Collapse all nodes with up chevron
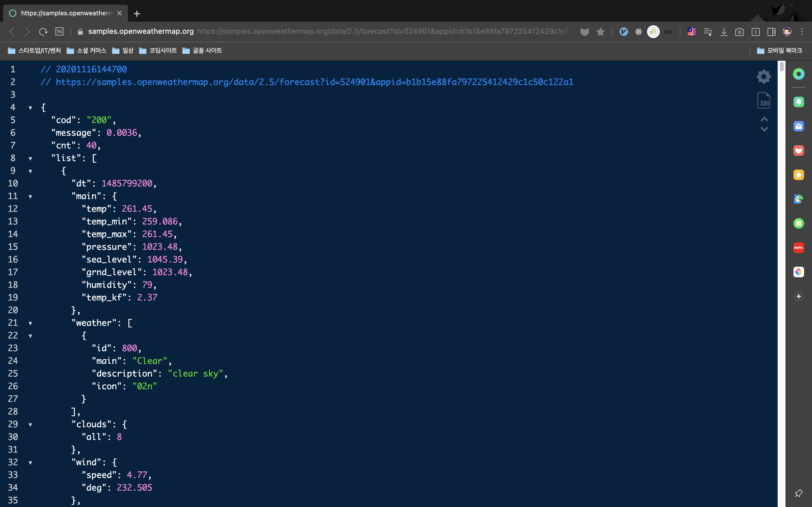The image size is (812, 507). tap(764, 119)
